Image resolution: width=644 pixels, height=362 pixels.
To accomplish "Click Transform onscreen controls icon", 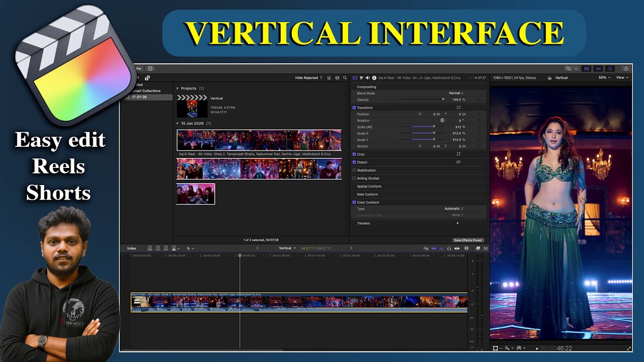I will pyautogui.click(x=458, y=108).
